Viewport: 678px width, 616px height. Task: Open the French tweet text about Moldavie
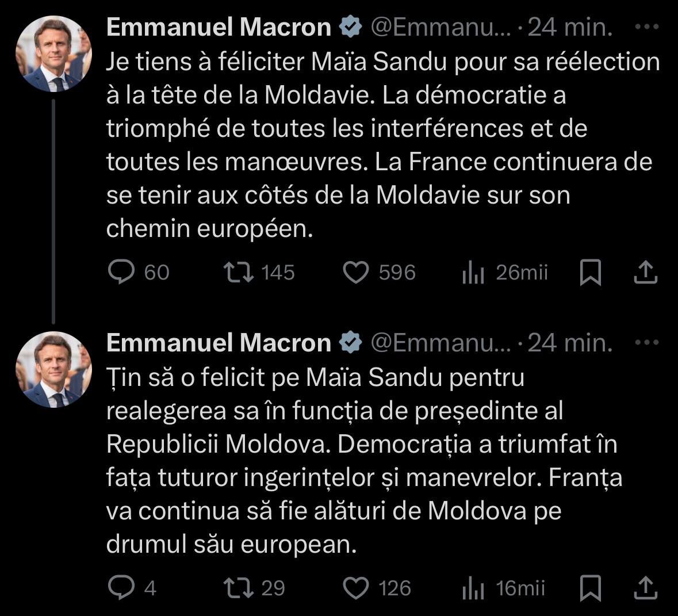380,145
